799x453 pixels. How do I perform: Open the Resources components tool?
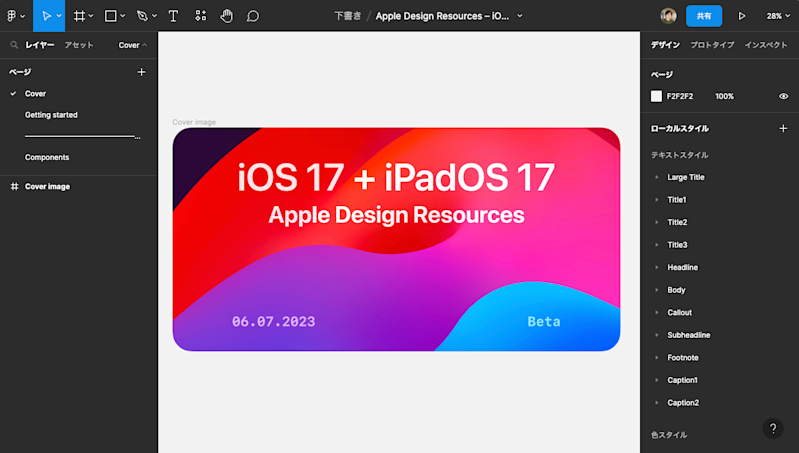[201, 16]
